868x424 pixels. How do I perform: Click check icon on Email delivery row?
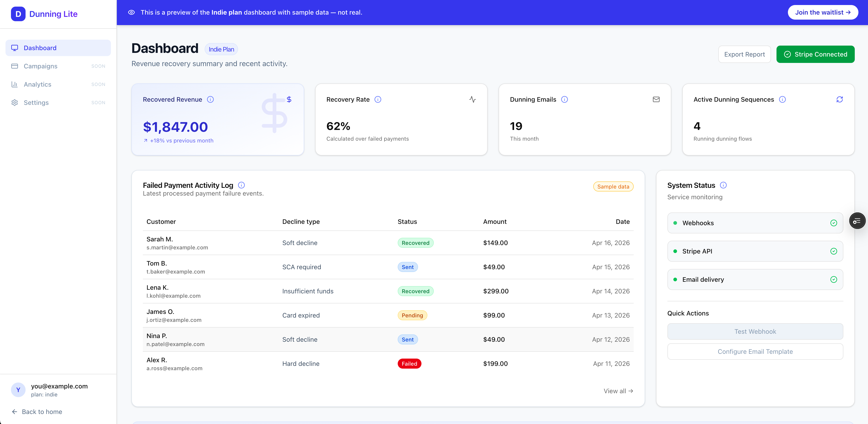pos(834,279)
